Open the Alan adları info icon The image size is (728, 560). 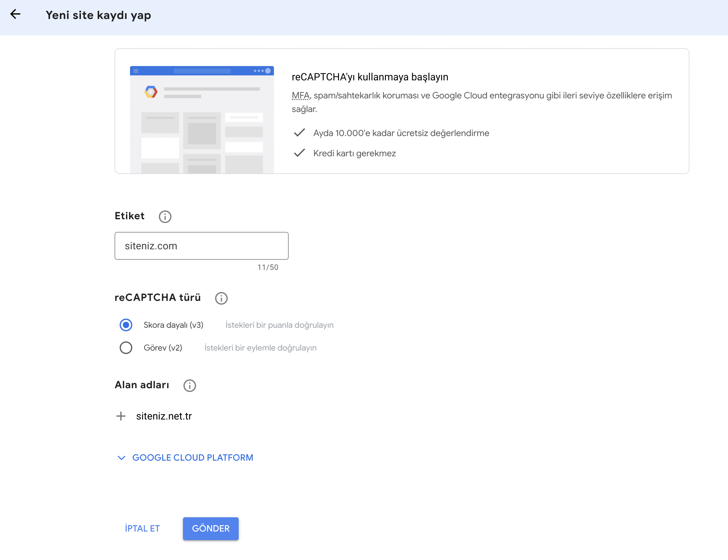click(x=190, y=385)
